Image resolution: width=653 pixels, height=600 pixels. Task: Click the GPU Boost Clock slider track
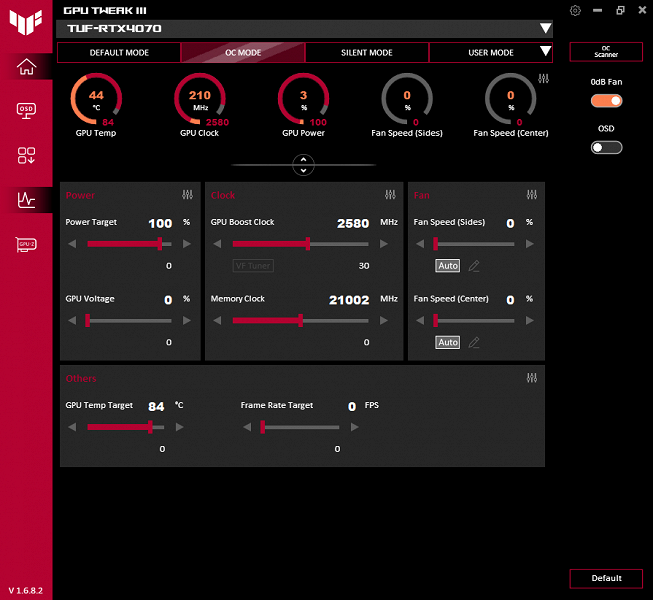point(300,244)
